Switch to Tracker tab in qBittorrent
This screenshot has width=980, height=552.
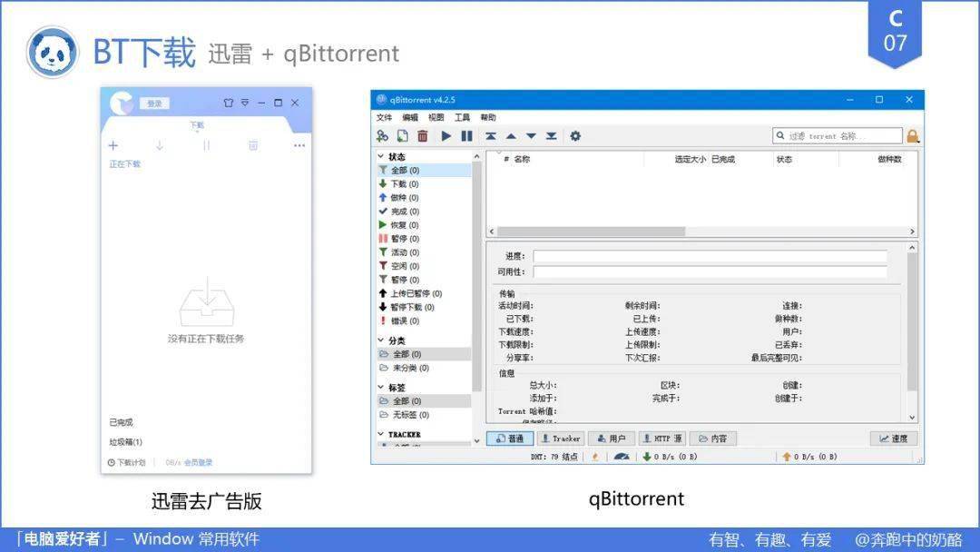coord(561,439)
